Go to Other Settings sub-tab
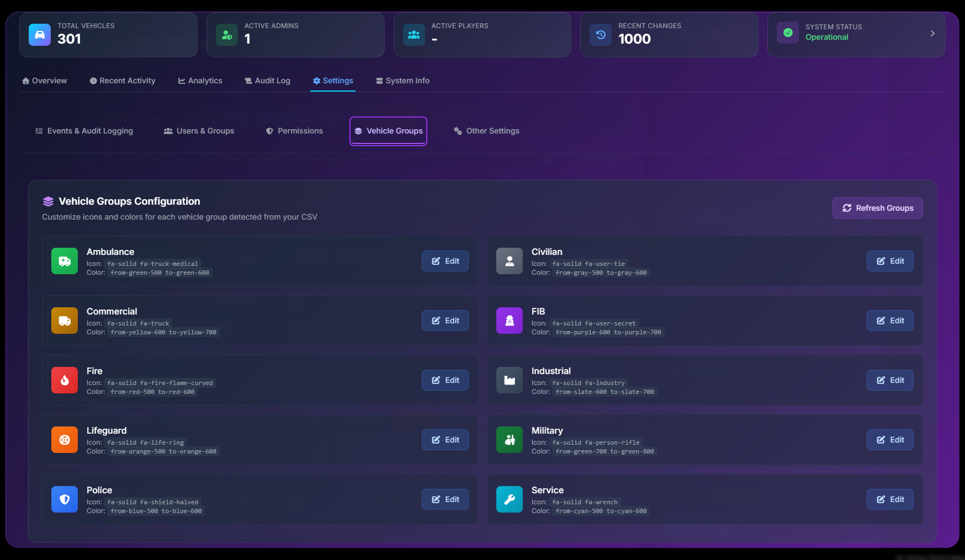Screen dimensions: 965x560 486,131
